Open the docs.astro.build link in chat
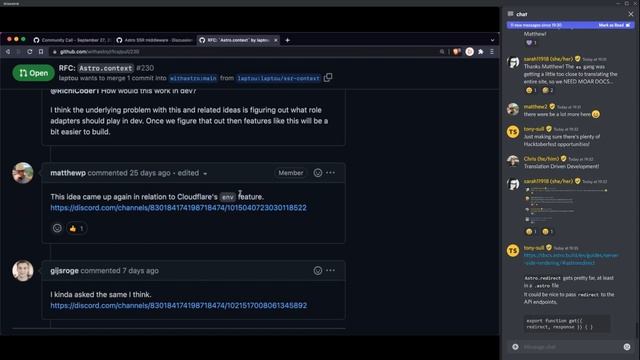640x360 pixels. coord(571,259)
